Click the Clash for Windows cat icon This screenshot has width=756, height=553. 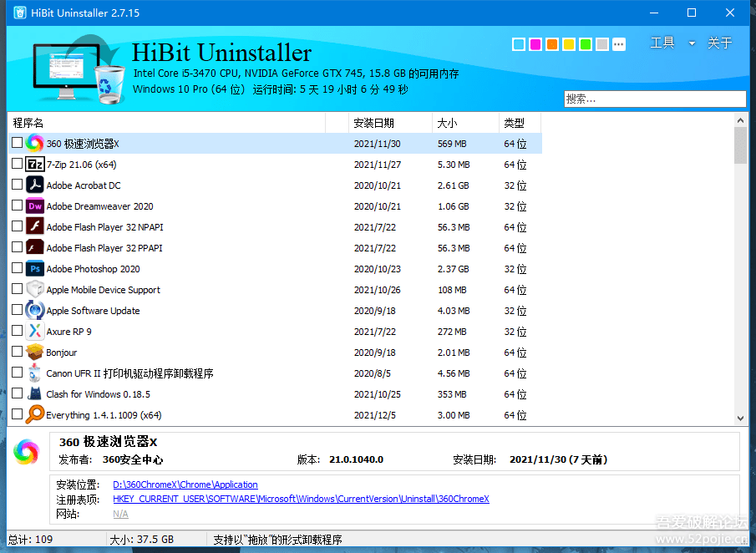tap(34, 394)
